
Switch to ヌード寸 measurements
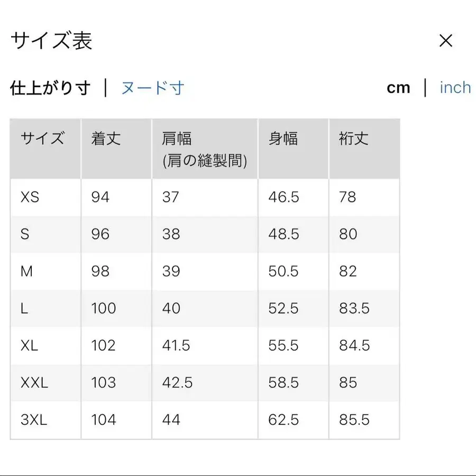(152, 89)
